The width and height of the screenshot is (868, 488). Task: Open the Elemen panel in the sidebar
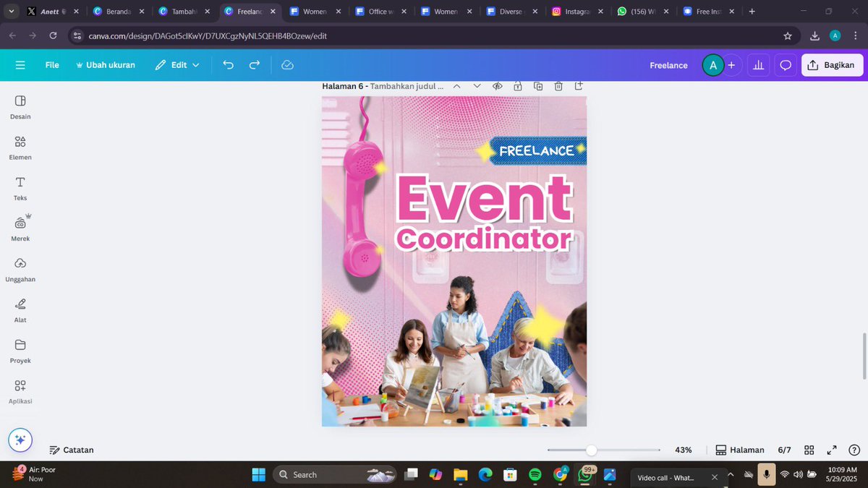20,147
